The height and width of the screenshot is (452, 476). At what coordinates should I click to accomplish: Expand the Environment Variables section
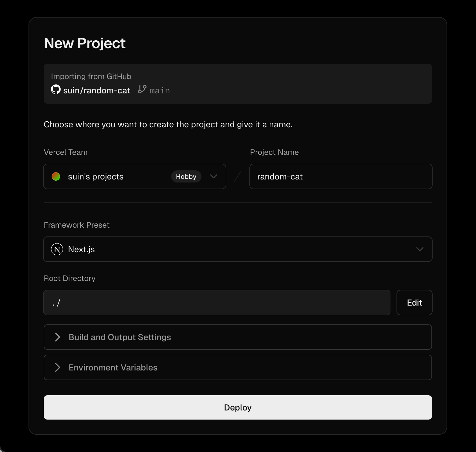238,367
